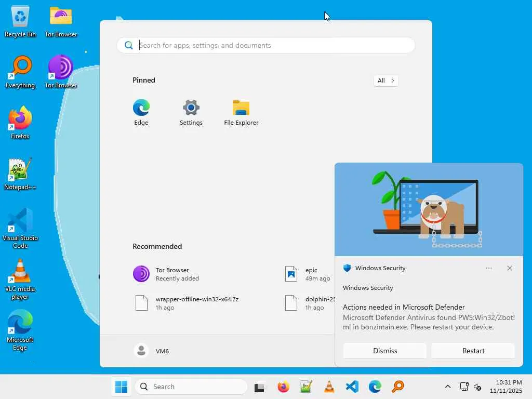Open Visual Studio Code from taskbar
Screen dimensions: 532x399
[x=352, y=387]
